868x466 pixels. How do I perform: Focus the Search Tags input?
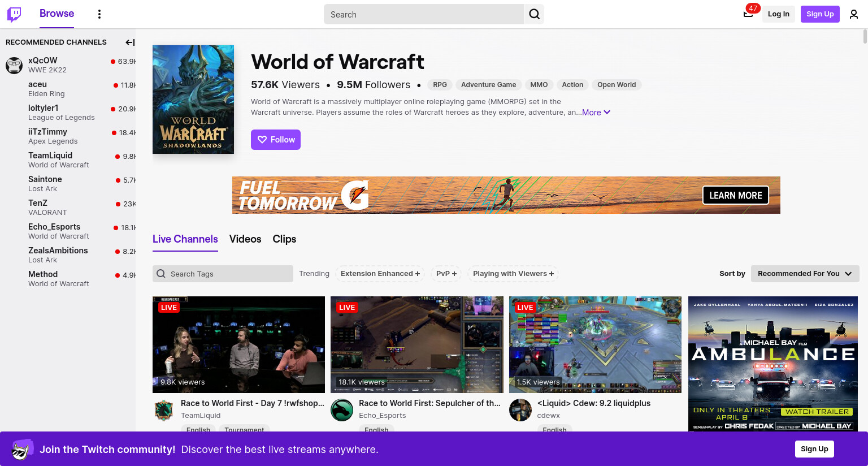pos(223,274)
